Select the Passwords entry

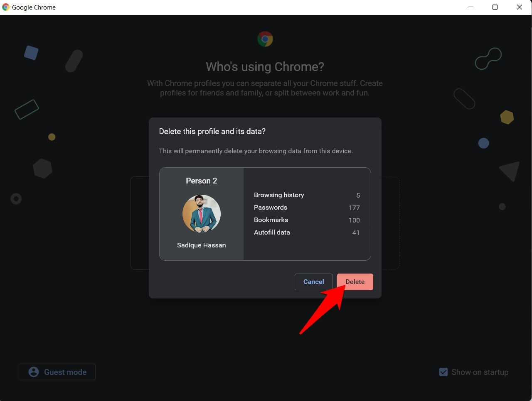point(271,208)
